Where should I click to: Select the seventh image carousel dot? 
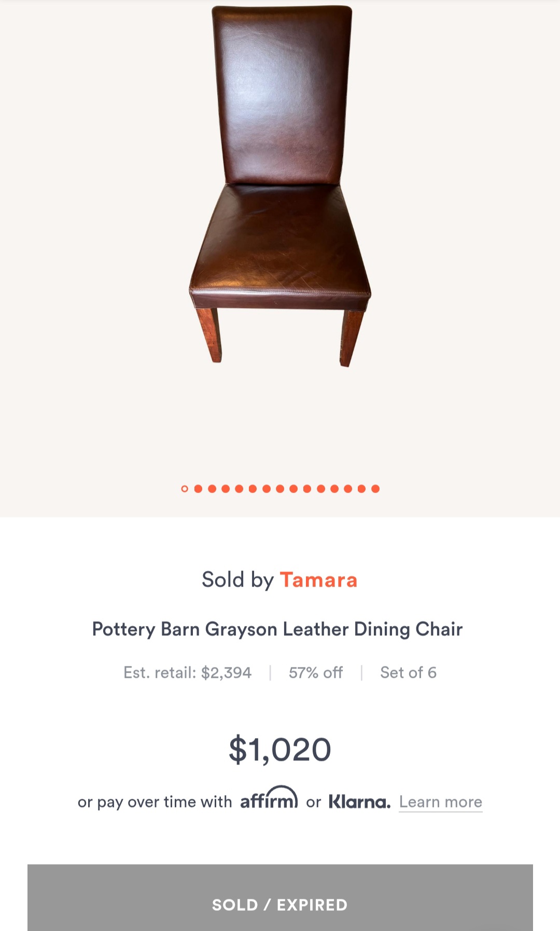pyautogui.click(x=267, y=489)
